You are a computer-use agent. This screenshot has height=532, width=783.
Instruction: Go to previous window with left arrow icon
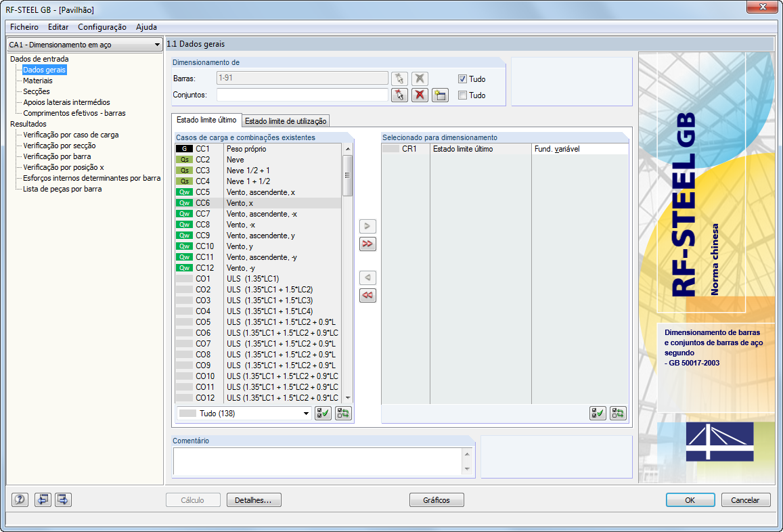(x=43, y=500)
